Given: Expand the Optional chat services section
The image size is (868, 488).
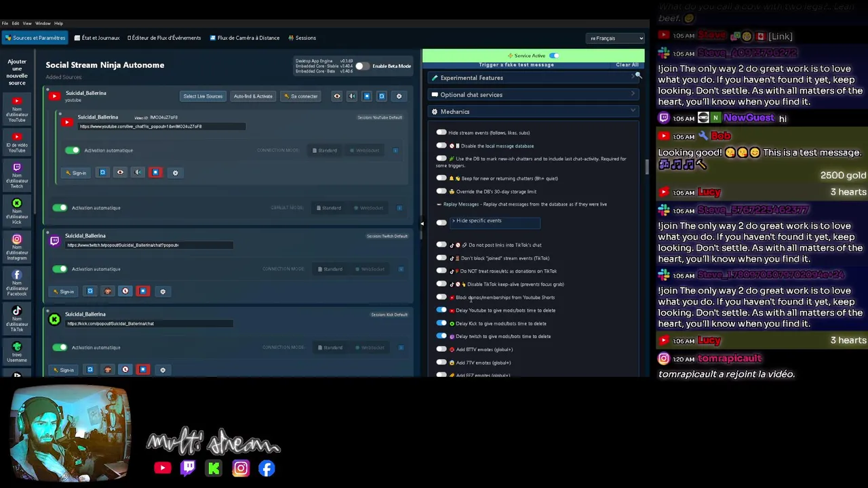Looking at the screenshot, I should point(533,95).
